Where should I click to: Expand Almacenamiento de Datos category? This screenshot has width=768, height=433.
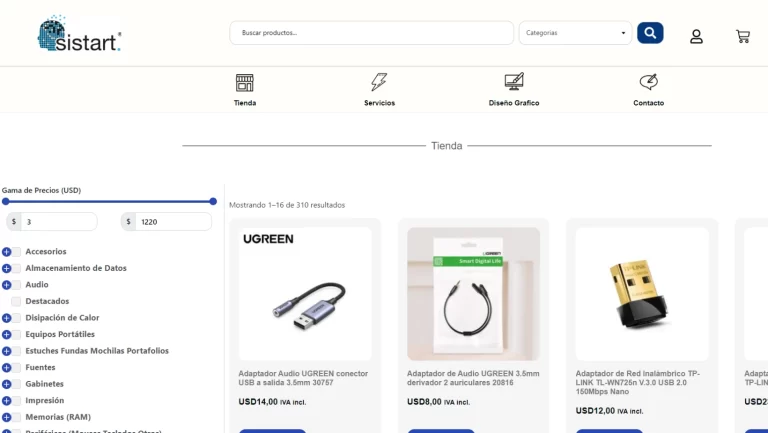point(6,268)
